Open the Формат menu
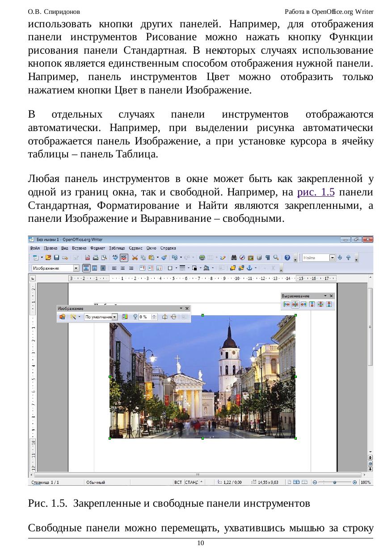Screen dimensions: 392x555 pos(97,248)
